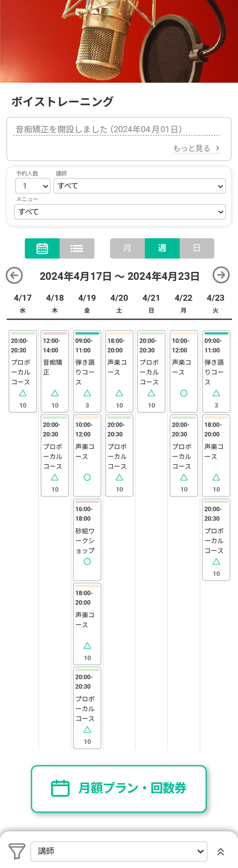The height and width of the screenshot is (868, 238).
Task: Go to previous week arrow
Action: (x=14, y=275)
